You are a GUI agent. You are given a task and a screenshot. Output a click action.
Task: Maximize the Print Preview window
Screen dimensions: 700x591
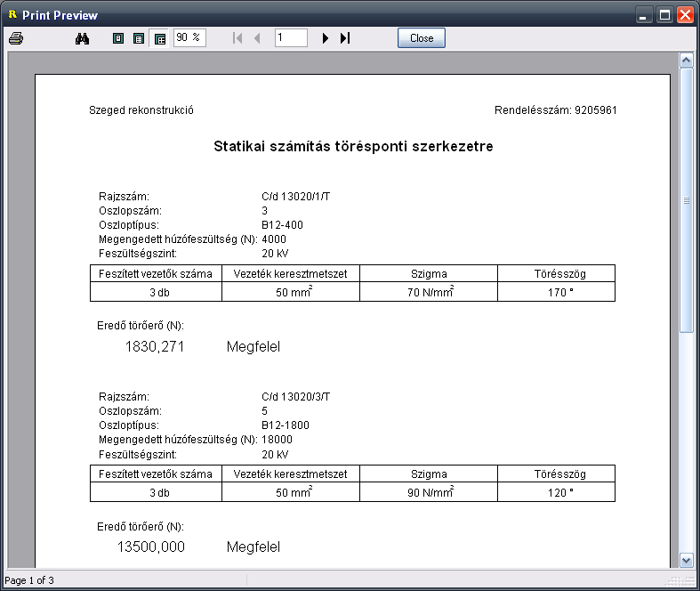pos(664,15)
